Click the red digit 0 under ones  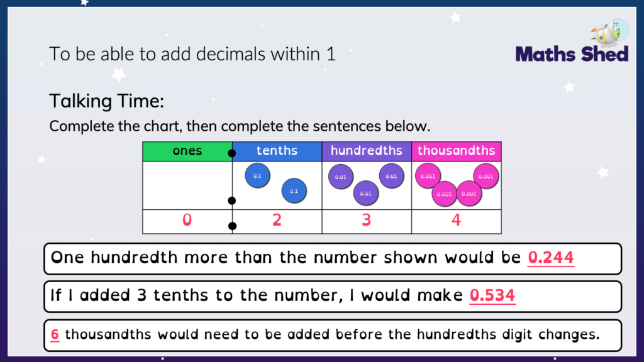click(x=187, y=221)
